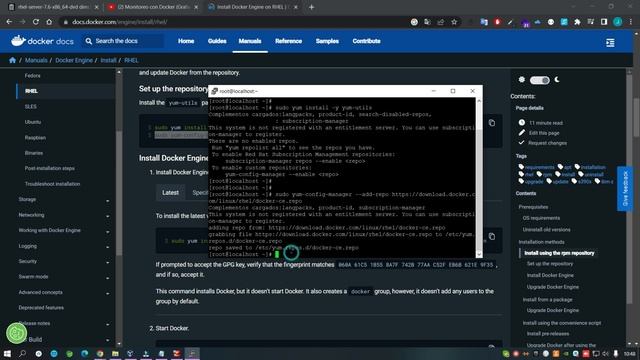Click the translate page icon in address bar

(x=427, y=22)
